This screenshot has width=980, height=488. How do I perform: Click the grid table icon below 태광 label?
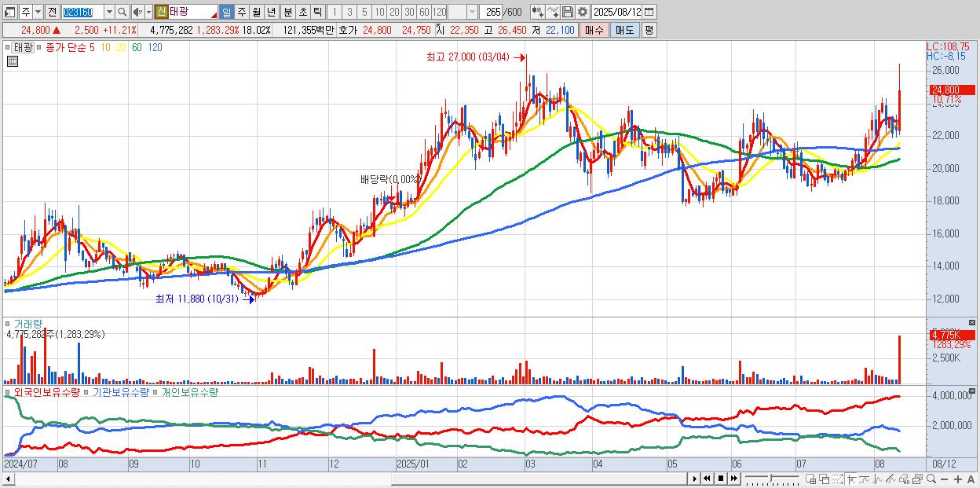pyautogui.click(x=13, y=61)
